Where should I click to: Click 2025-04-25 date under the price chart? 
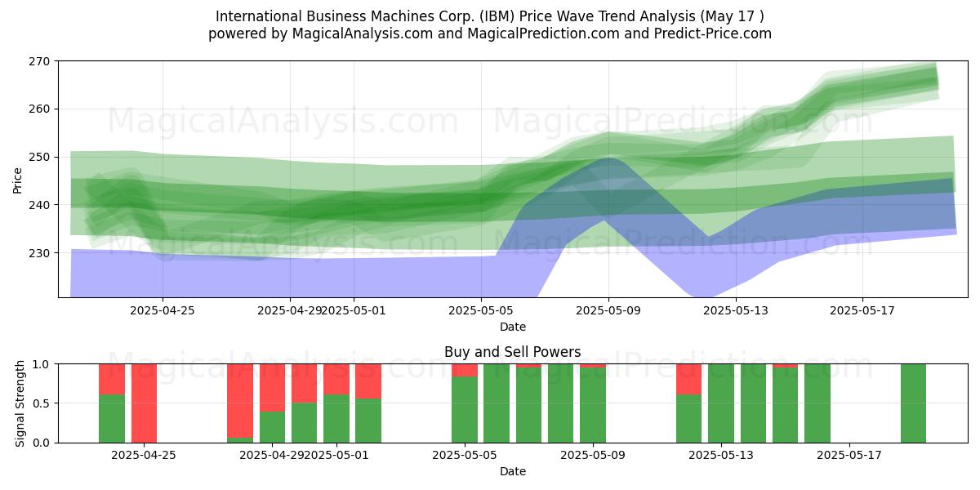tap(163, 310)
